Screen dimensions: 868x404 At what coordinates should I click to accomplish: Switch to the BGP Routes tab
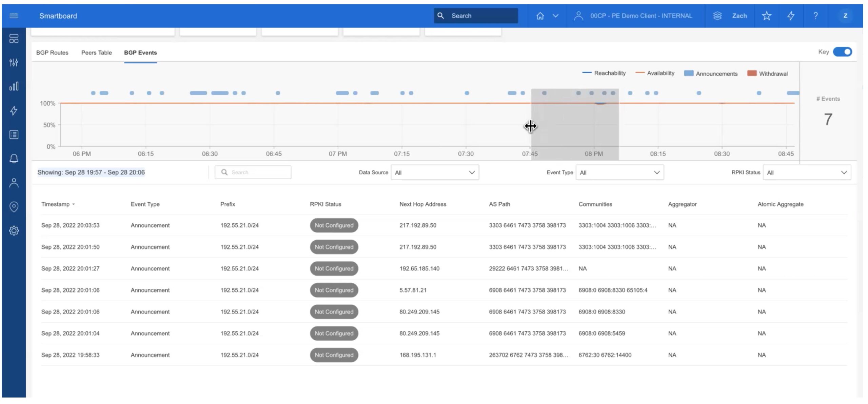[x=52, y=53]
